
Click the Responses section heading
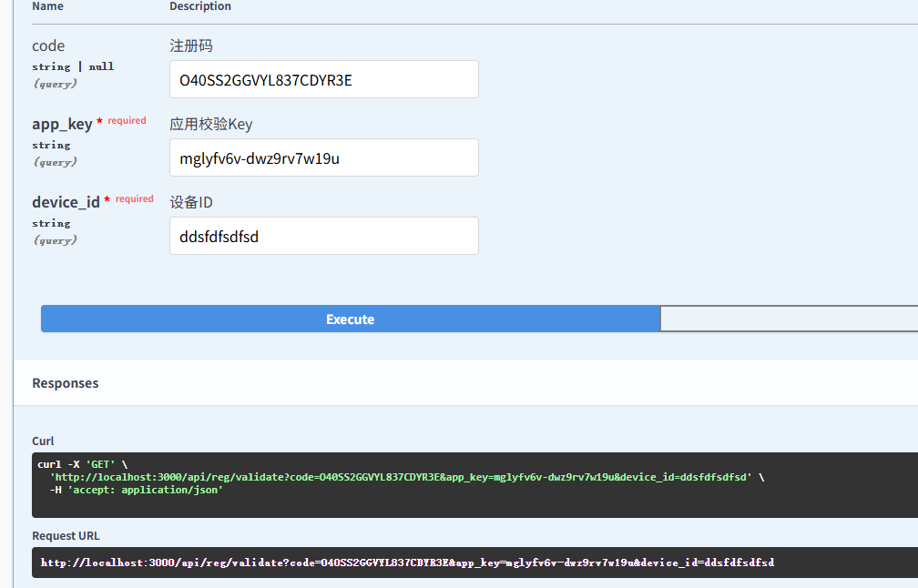point(66,383)
